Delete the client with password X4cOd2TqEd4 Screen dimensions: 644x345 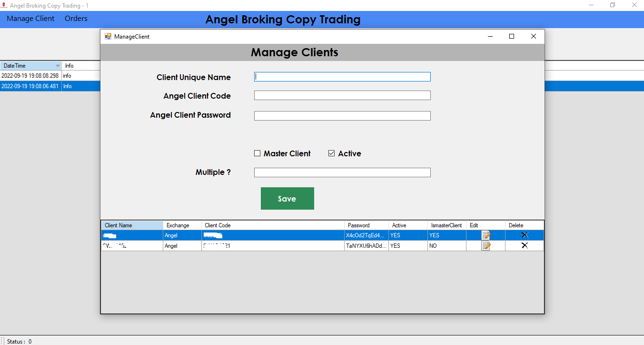click(525, 235)
